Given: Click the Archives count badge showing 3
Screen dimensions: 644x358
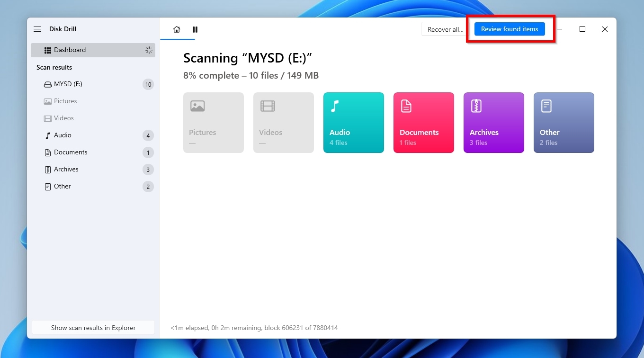Looking at the screenshot, I should coord(148,170).
